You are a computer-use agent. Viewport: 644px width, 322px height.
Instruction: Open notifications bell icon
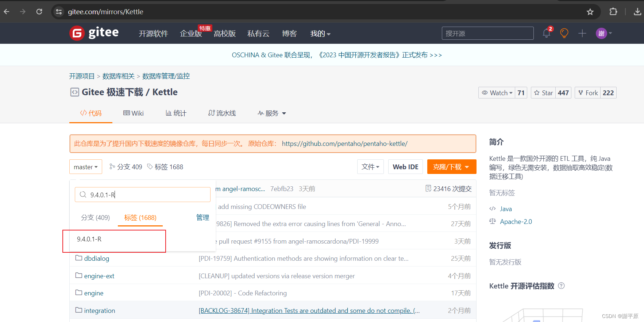547,33
